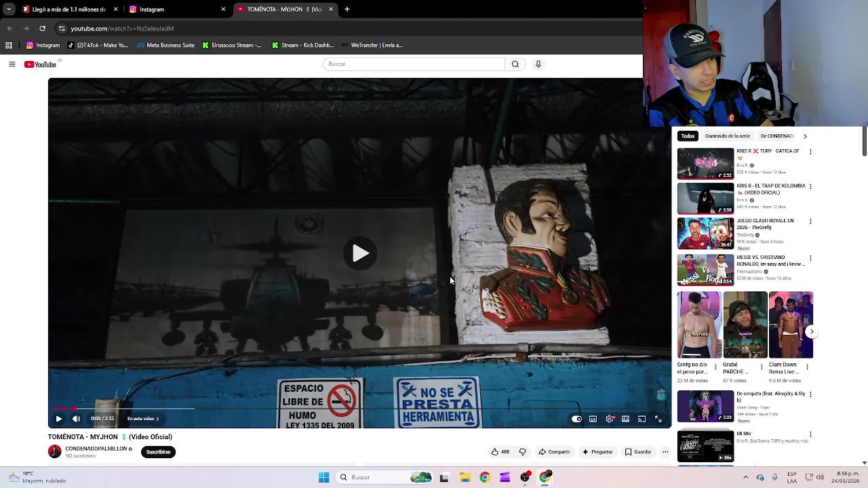Select the Todos filter chip
Image resolution: width=868 pixels, height=488 pixels.
pos(688,136)
